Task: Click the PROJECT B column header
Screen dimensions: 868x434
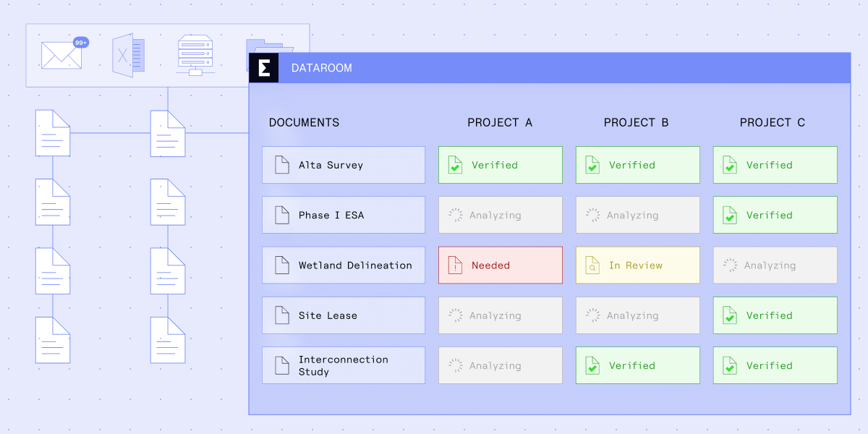Action: pyautogui.click(x=637, y=123)
